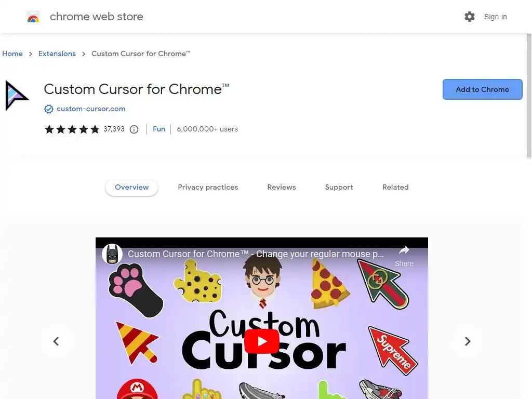
Task: Open settings via the gear icon
Action: tap(470, 17)
